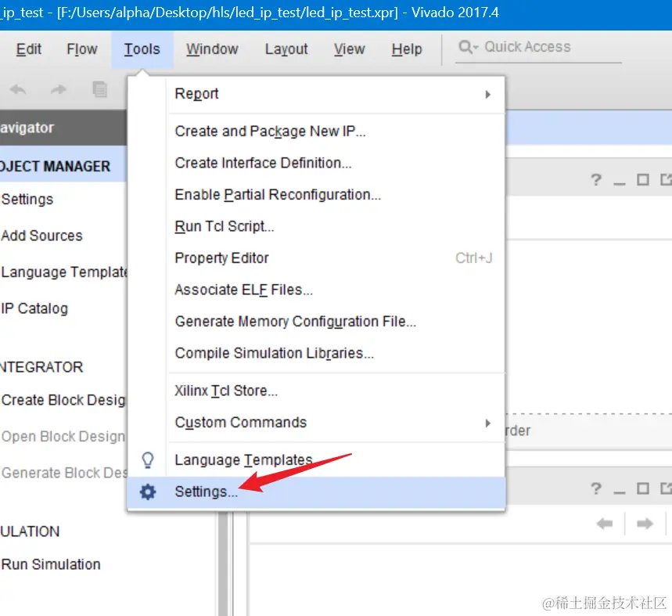The width and height of the screenshot is (672, 616).
Task: Open the Window menu
Action: point(212,49)
